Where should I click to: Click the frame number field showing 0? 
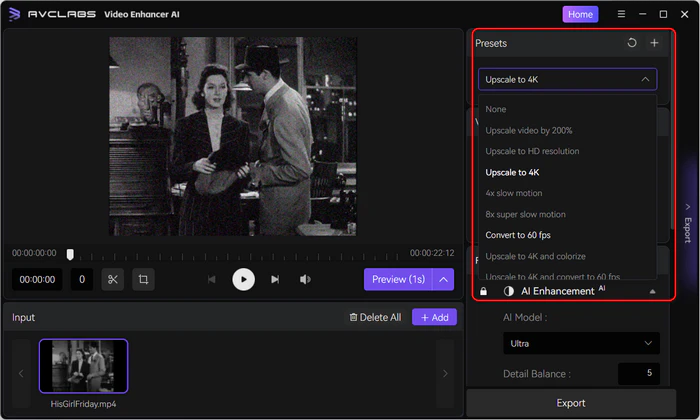point(82,279)
